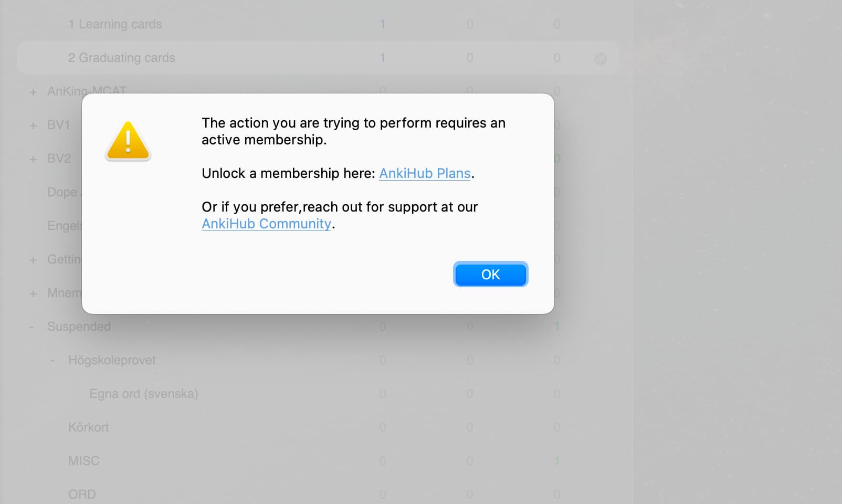Click the gear icon on Graduating cards row
The height and width of the screenshot is (504, 842).
click(x=601, y=58)
